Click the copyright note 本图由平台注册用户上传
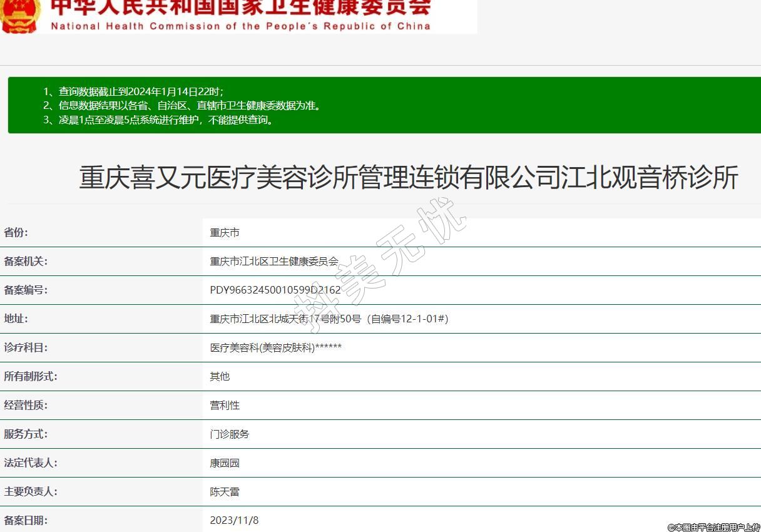Screen dimensions: 761x532 tap(713, 528)
